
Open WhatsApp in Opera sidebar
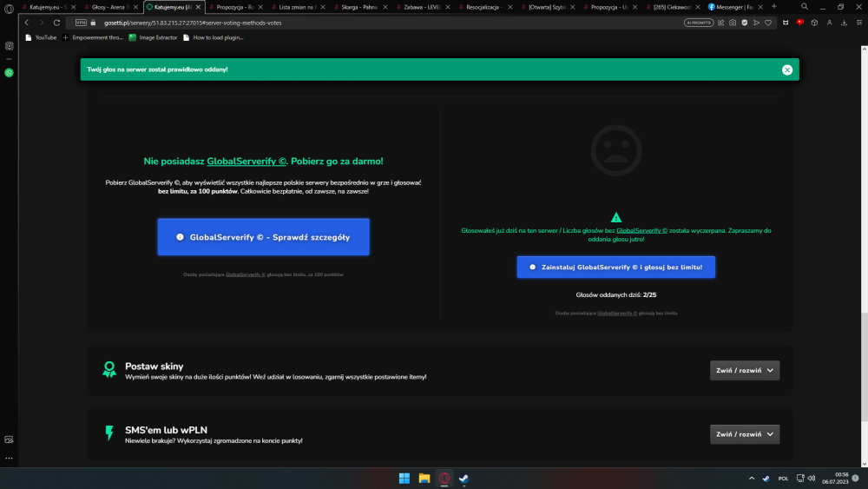point(9,73)
